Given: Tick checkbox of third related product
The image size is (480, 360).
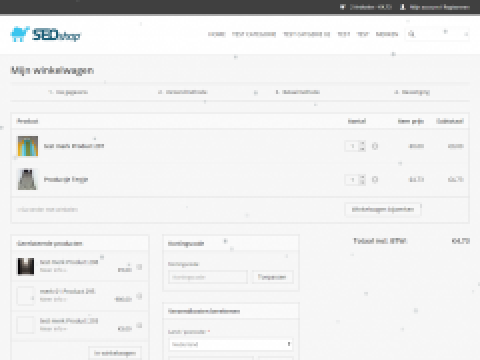Looking at the screenshot, I should pyautogui.click(x=139, y=325).
